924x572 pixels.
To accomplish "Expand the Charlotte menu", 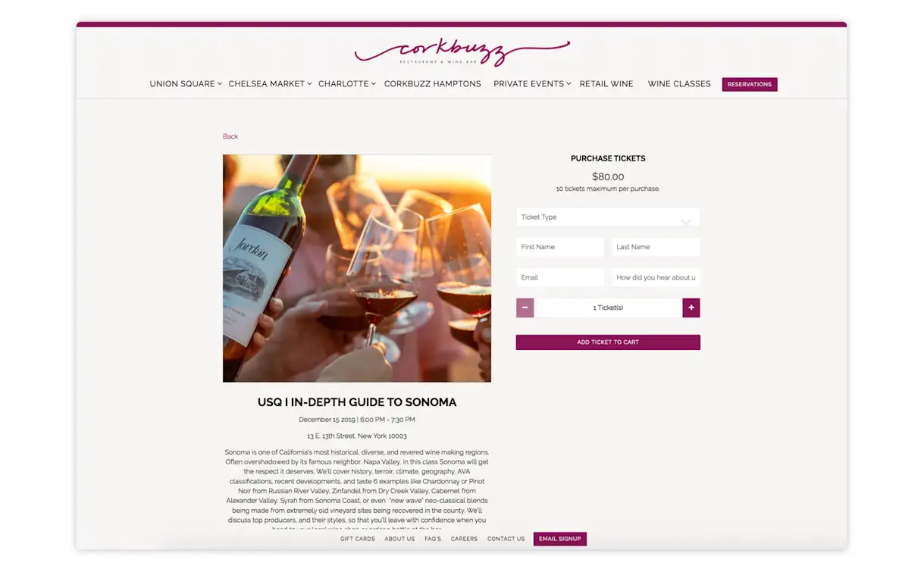I will tap(346, 84).
